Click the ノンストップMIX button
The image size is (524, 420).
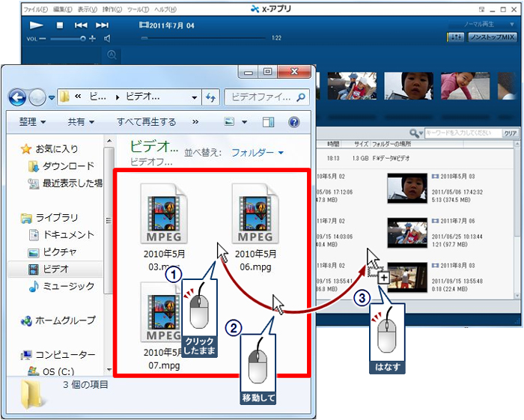[x=492, y=37]
